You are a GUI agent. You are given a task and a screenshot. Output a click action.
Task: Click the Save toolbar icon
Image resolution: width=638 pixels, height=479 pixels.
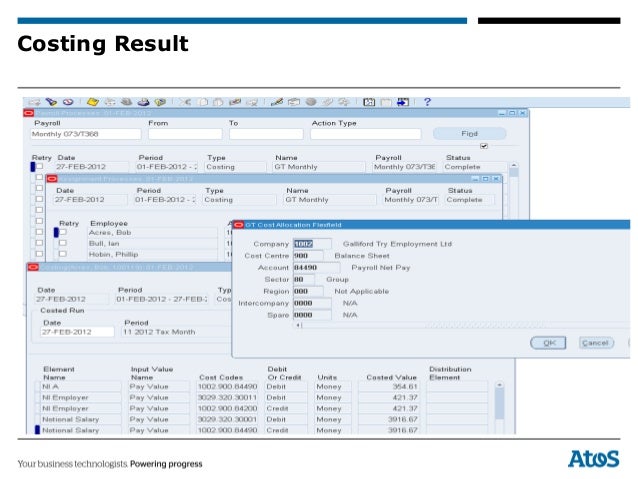click(93, 102)
